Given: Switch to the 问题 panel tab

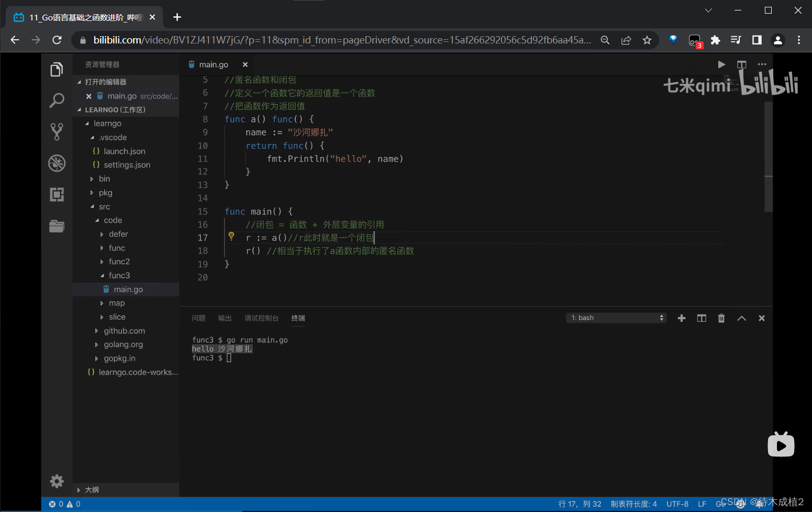Looking at the screenshot, I should pyautogui.click(x=198, y=318).
